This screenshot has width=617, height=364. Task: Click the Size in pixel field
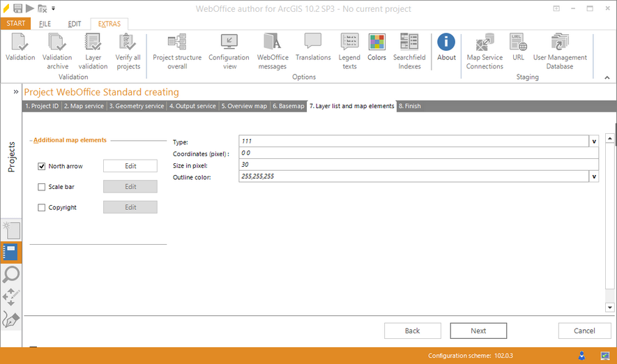pyautogui.click(x=419, y=165)
